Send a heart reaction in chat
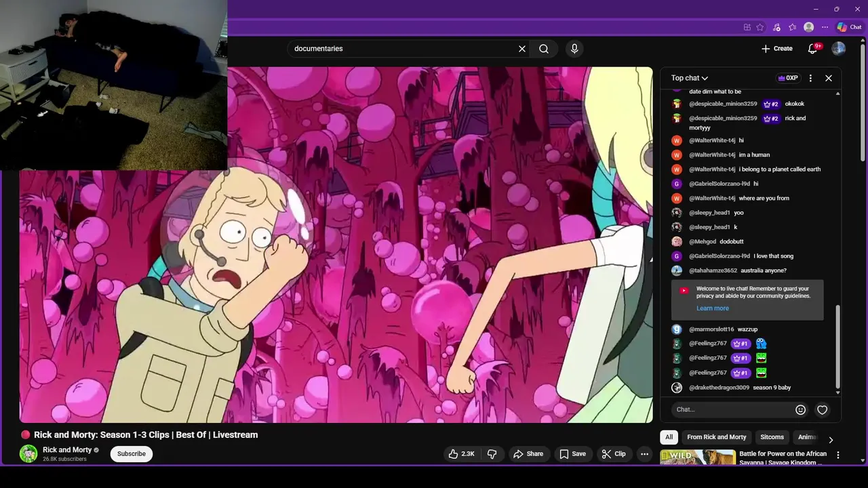This screenshot has width=868, height=488. [822, 409]
